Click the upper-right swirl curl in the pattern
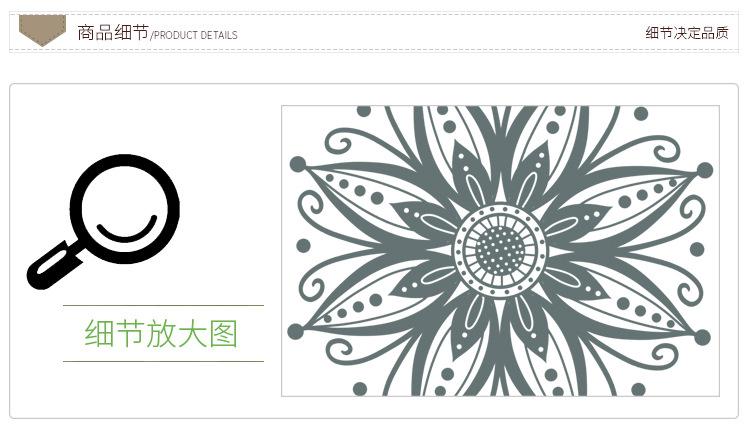Screen dimensions: 750x432 (666, 148)
